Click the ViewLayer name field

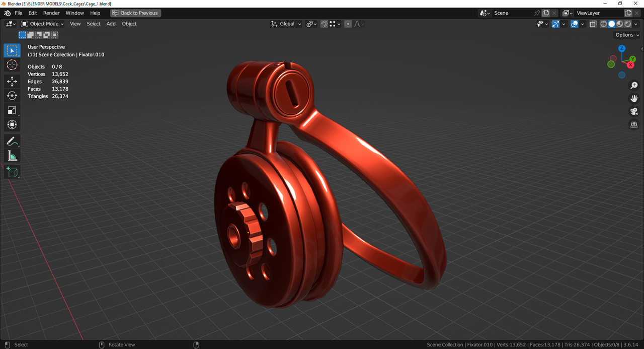tap(599, 13)
